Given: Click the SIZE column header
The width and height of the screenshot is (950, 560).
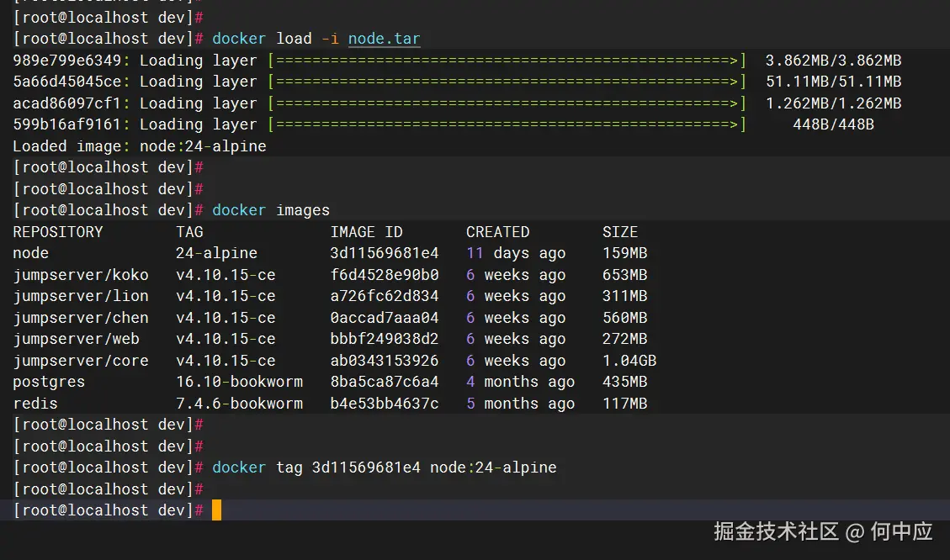Looking at the screenshot, I should tap(620, 232).
